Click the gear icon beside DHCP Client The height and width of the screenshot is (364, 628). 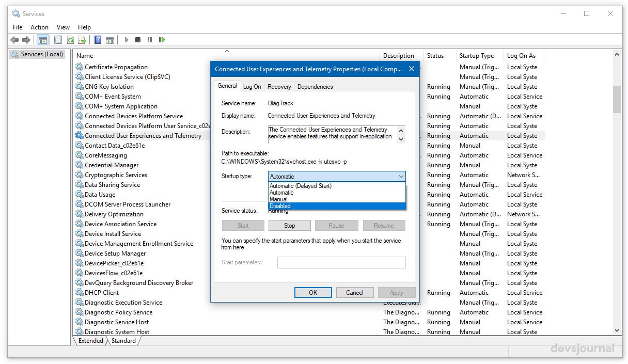pyautogui.click(x=79, y=293)
